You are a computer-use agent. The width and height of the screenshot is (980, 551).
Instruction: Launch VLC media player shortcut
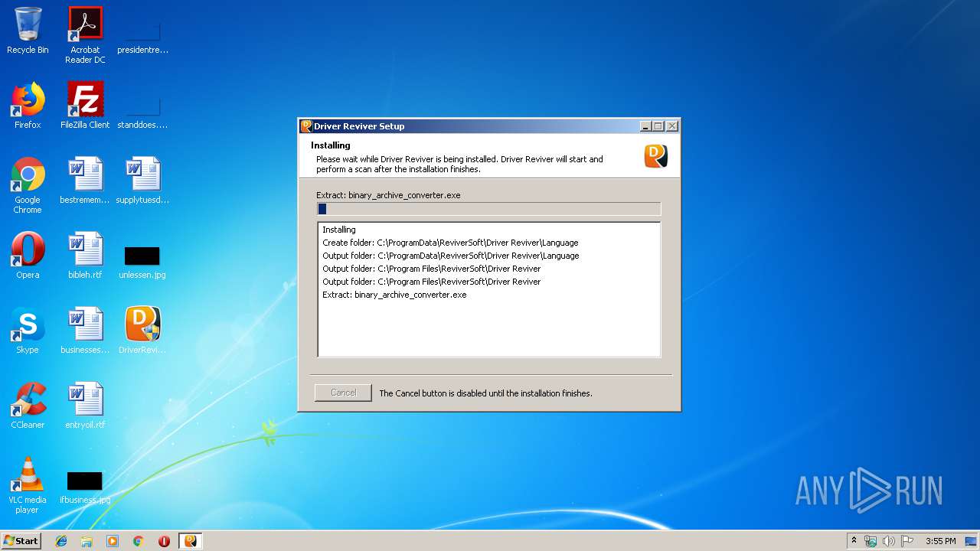[x=28, y=485]
